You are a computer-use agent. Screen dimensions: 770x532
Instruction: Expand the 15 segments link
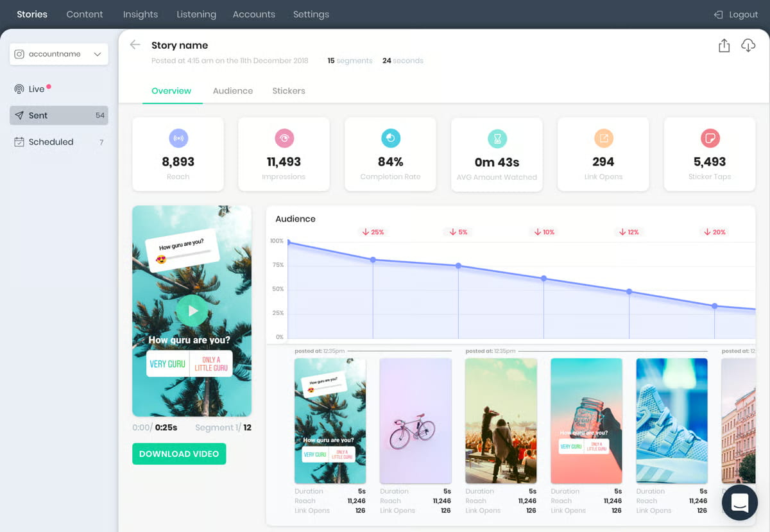pyautogui.click(x=350, y=60)
